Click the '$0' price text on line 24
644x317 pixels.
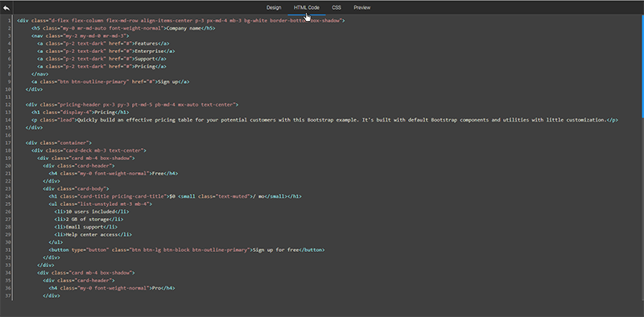(172, 196)
